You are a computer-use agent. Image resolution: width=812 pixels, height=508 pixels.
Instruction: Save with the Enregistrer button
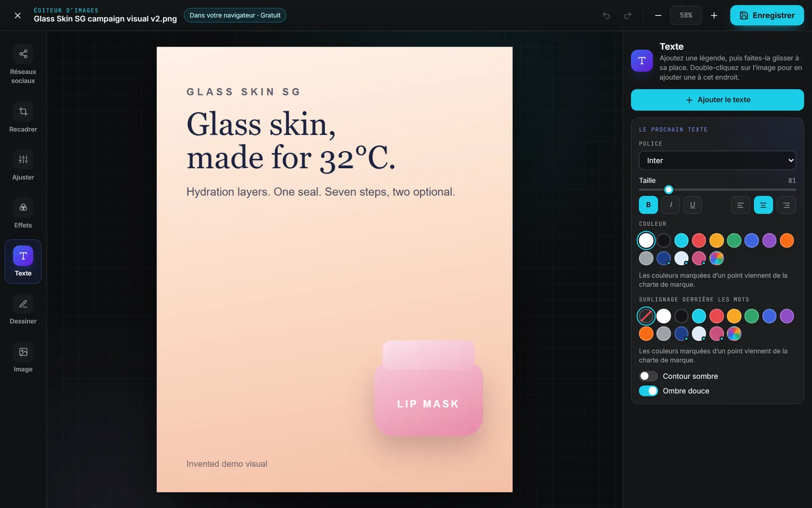(x=767, y=15)
